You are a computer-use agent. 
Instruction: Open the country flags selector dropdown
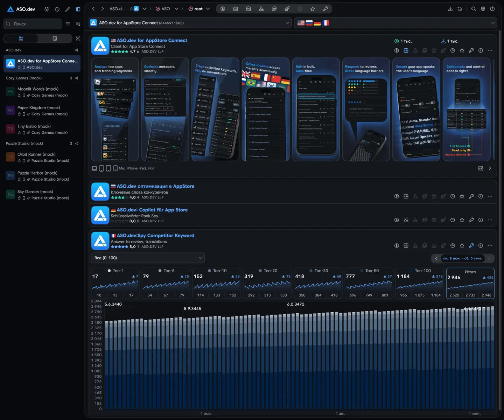click(x=395, y=23)
